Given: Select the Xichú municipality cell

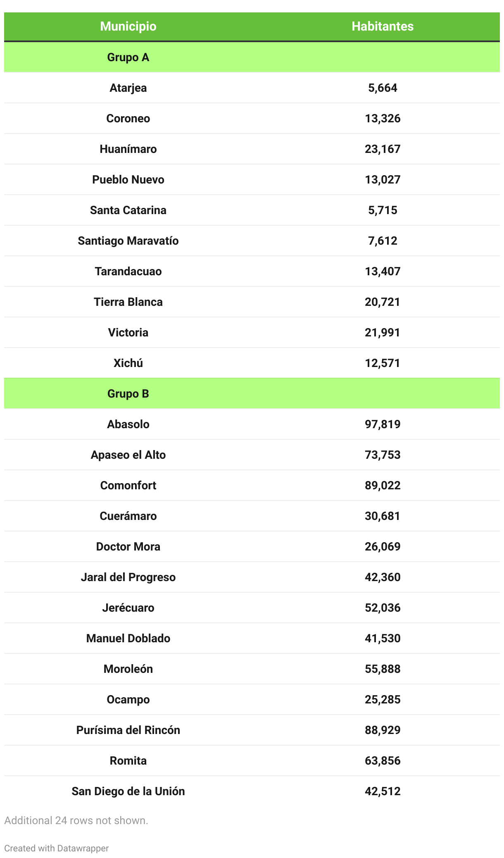Looking at the screenshot, I should pyautogui.click(x=128, y=363).
